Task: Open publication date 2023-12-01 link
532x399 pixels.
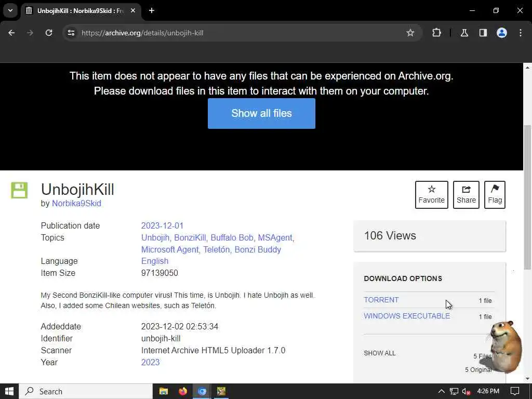Action: coord(162,225)
